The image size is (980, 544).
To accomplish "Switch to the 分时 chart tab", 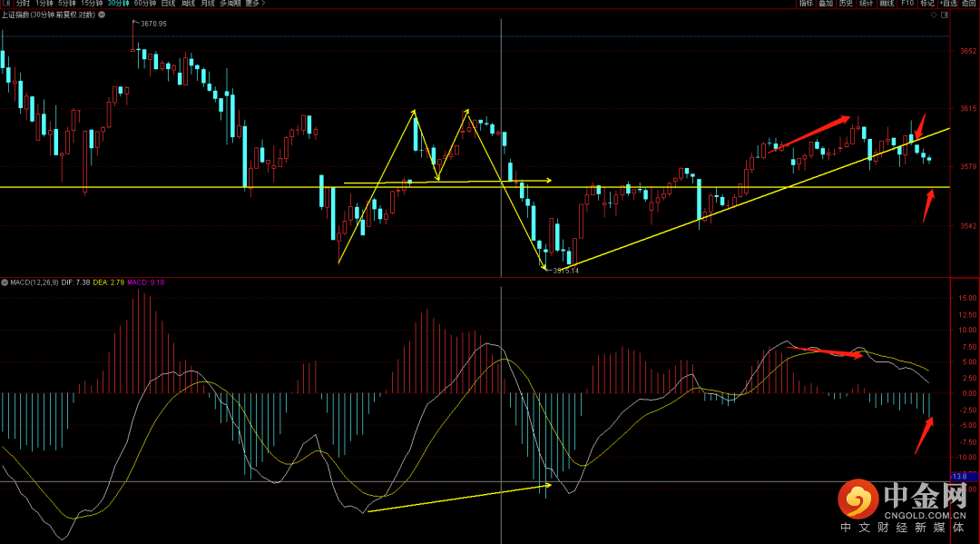I will point(23,4).
